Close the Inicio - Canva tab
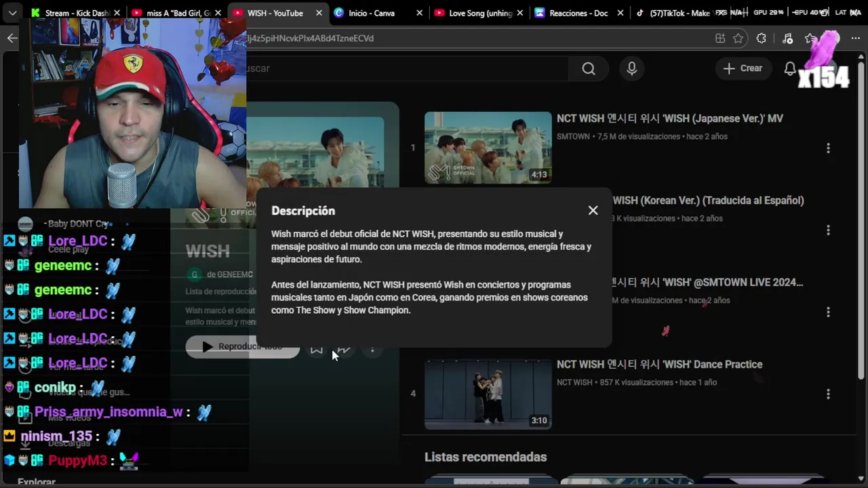This screenshot has height=488, width=868. coord(420,13)
